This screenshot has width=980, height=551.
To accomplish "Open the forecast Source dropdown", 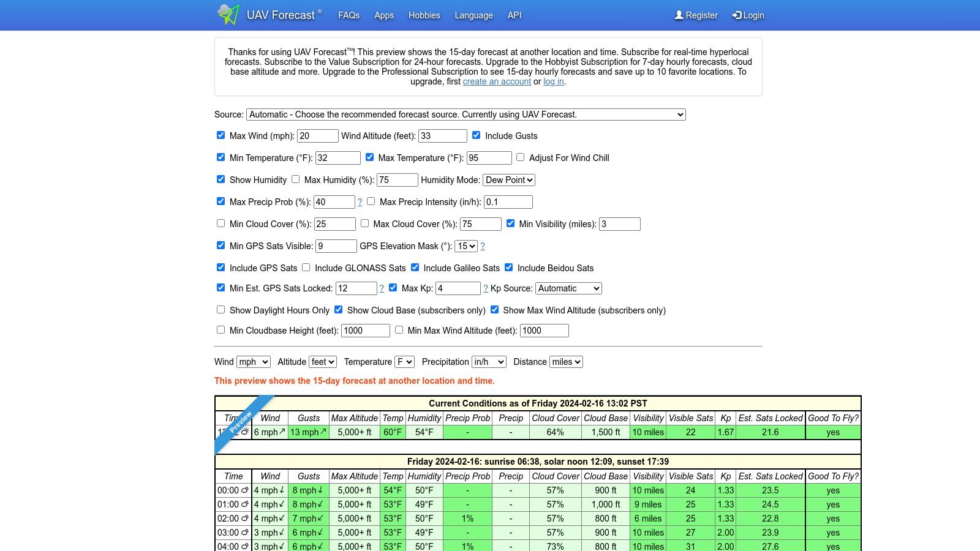I will tap(466, 114).
